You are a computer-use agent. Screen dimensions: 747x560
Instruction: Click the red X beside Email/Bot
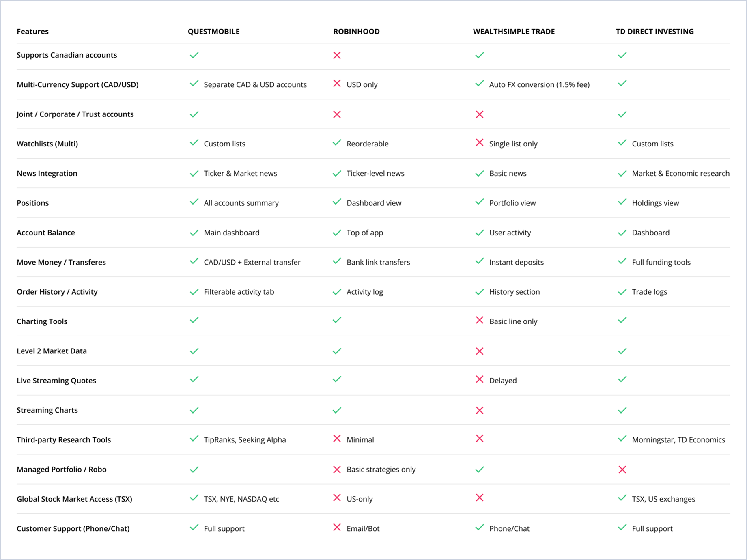(337, 528)
